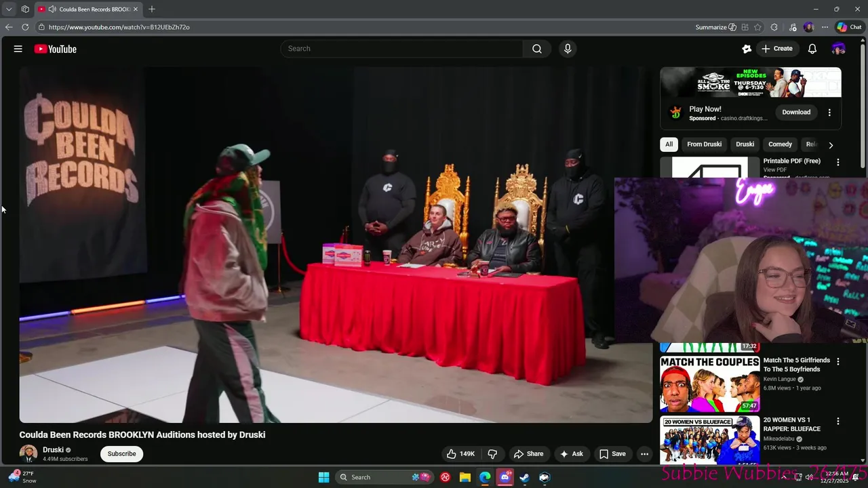Image resolution: width=868 pixels, height=488 pixels.
Task: Click the main video player
Action: 336,245
